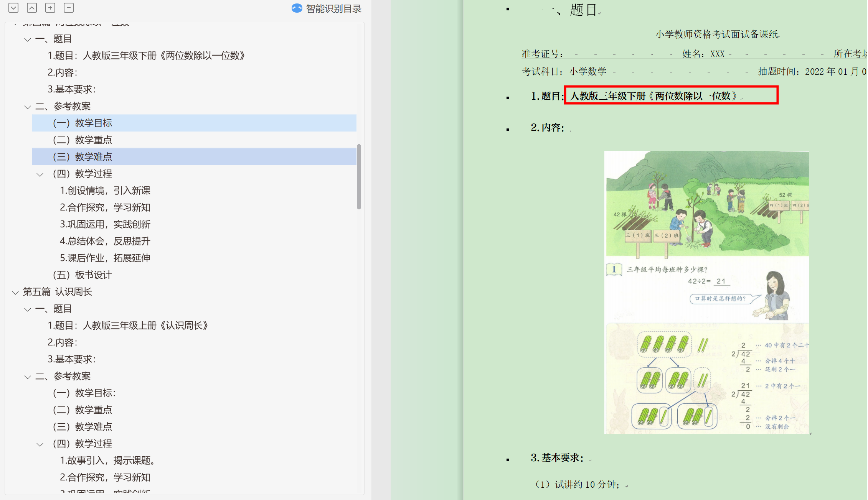Go to 1.创设情境，引入新课 heading
Screen dimensions: 868x500
[105, 191]
